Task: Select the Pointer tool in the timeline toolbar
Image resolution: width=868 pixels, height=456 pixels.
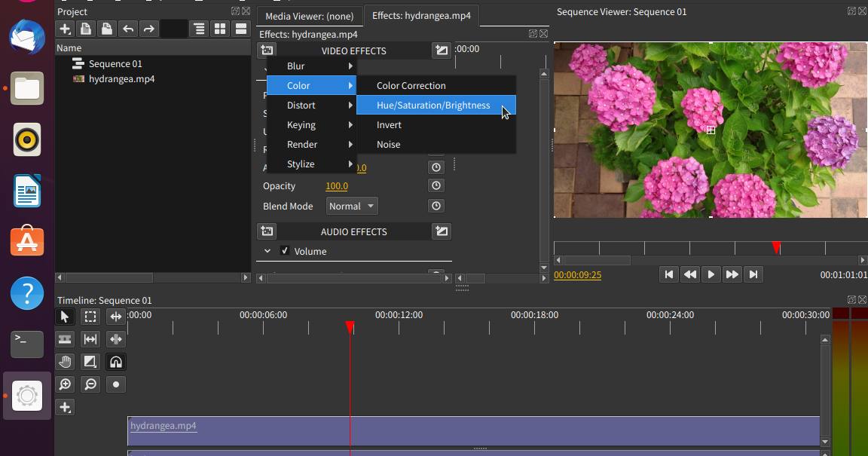Action: pyautogui.click(x=65, y=317)
